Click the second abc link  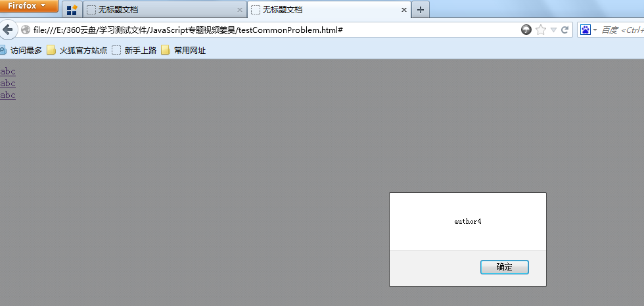click(8, 84)
